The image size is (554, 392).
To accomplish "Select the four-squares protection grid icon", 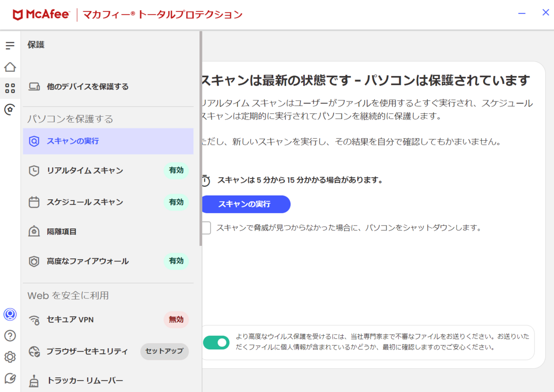I will 10,88.
